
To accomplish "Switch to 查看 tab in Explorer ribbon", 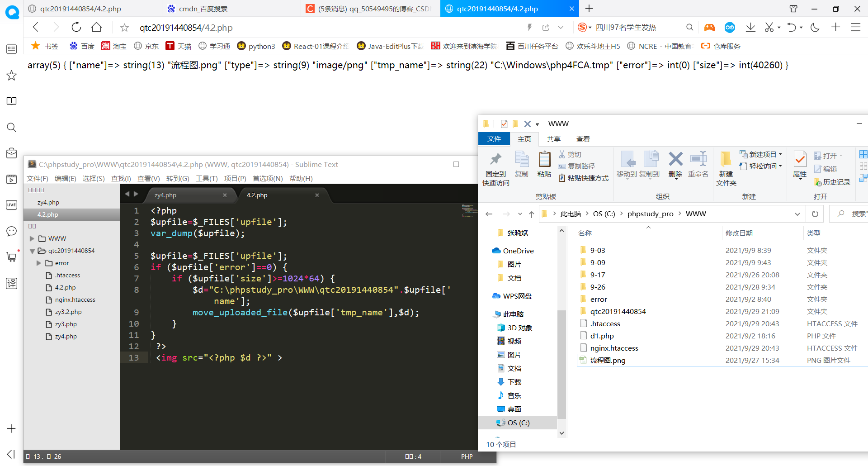I will coord(583,139).
